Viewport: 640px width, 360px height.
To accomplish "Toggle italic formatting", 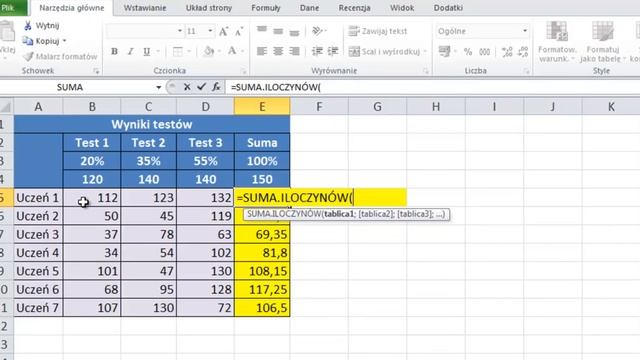I will point(131,51).
